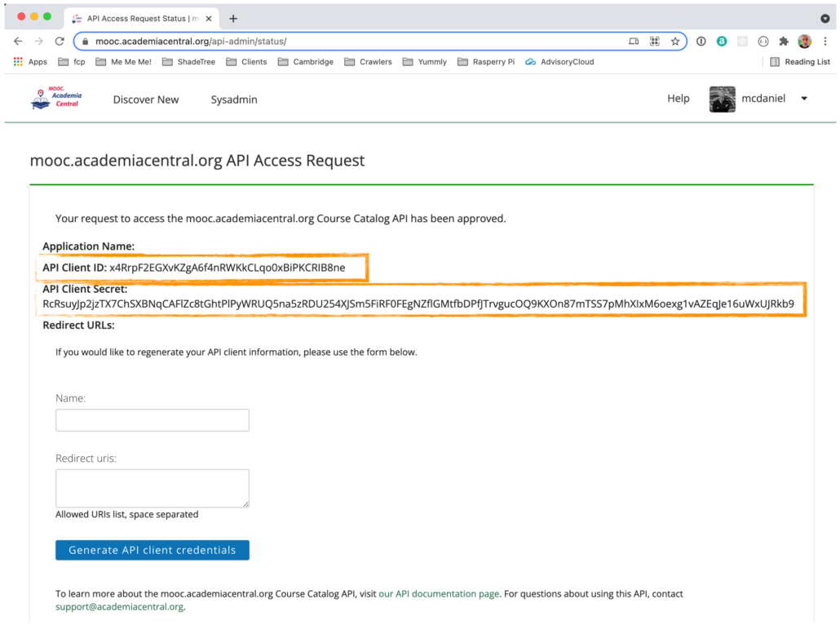
Task: Click the API Client ID value text
Action: pyautogui.click(x=228, y=268)
